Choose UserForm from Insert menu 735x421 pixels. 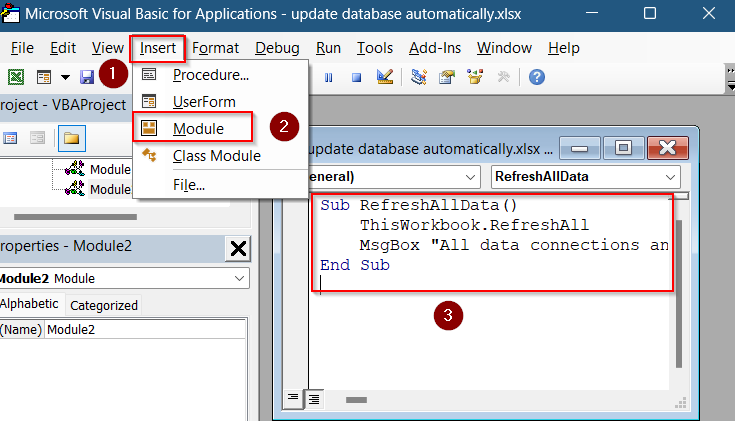click(x=220, y=101)
